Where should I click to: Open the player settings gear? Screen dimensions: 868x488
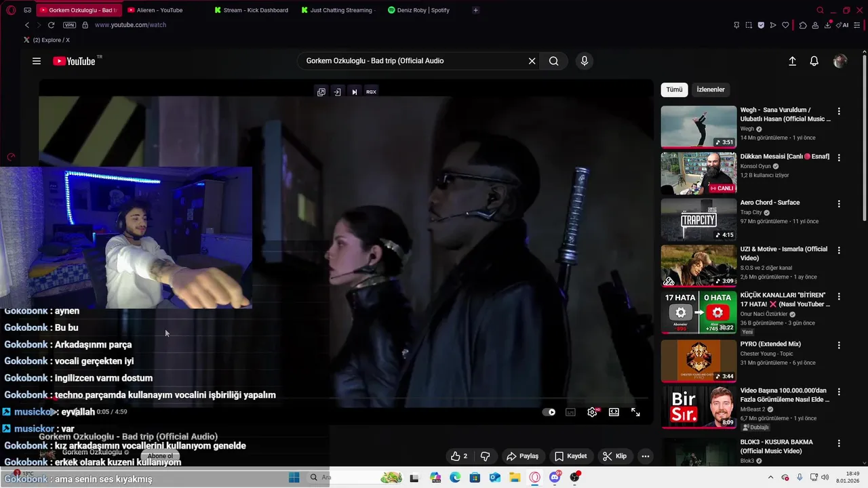coord(593,412)
